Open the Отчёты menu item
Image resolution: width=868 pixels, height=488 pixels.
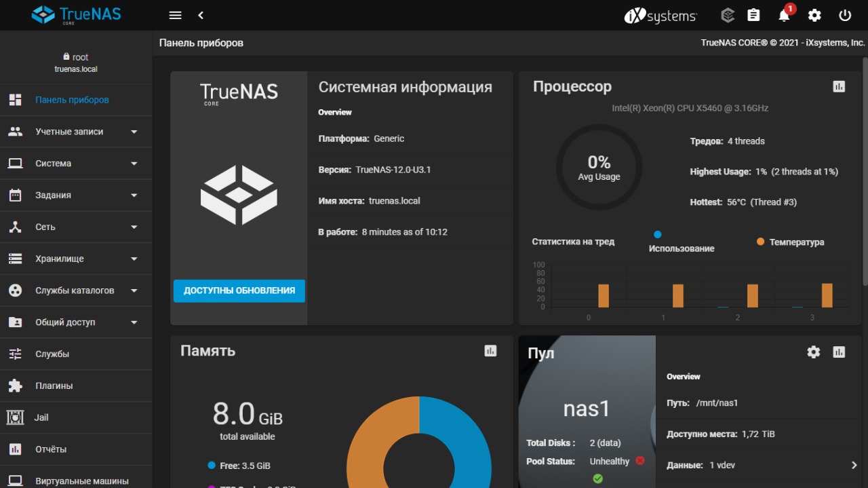pyautogui.click(x=76, y=449)
